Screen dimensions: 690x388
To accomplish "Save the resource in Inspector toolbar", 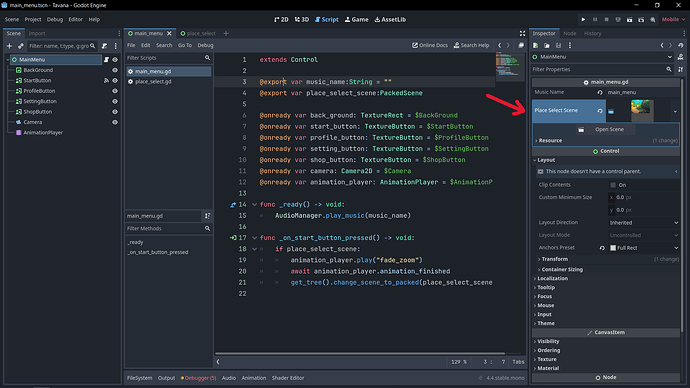I will pos(558,45).
